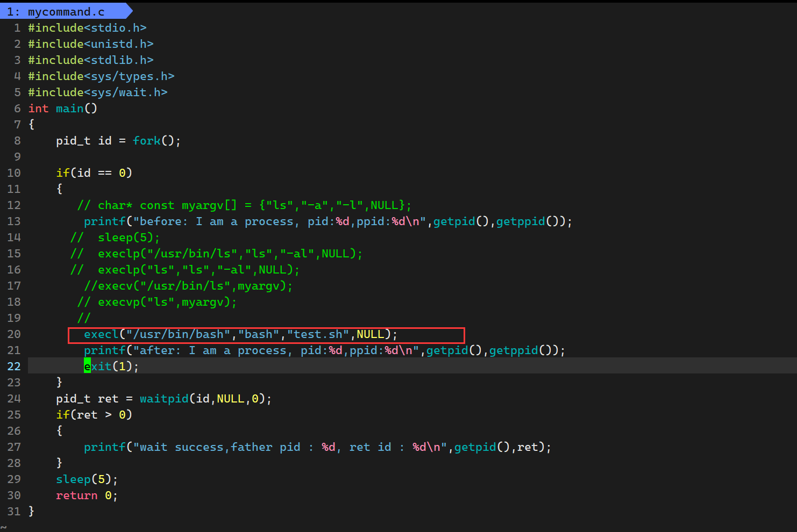Screen dimensions: 797x532
Task: Click the closing brace on line 31
Action: pos(31,512)
